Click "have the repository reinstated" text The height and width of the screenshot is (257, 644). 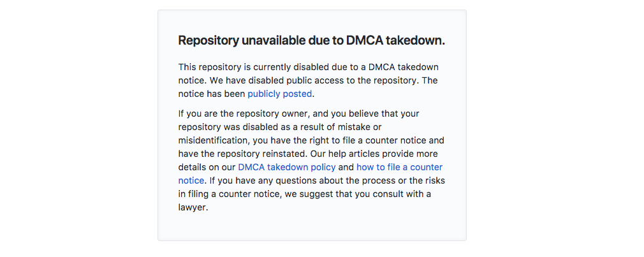(242, 154)
